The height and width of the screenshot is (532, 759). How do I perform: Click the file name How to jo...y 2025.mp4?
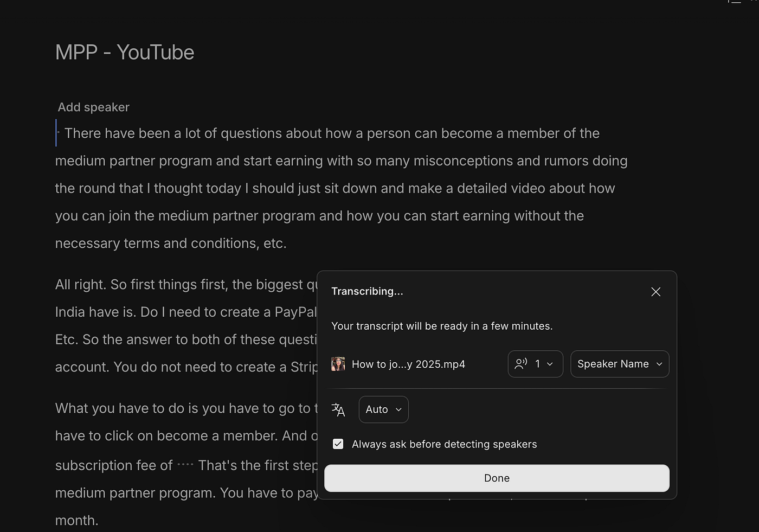(408, 364)
